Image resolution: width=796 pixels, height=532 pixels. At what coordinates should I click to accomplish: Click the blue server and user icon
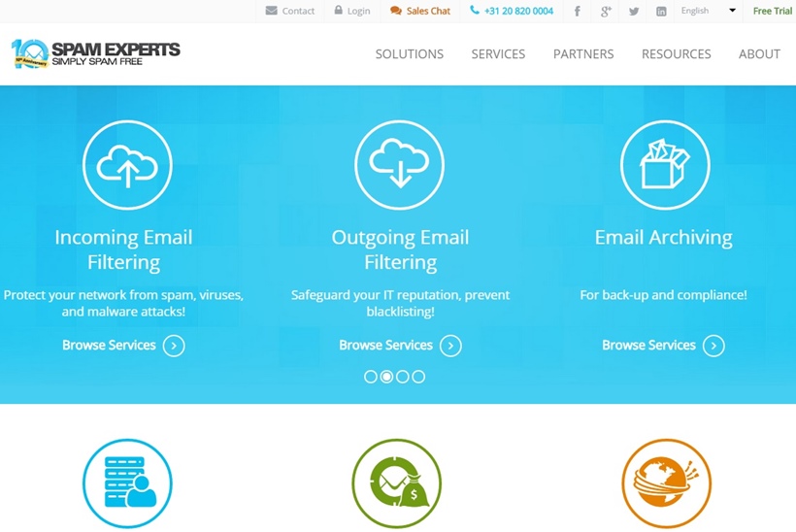127,483
